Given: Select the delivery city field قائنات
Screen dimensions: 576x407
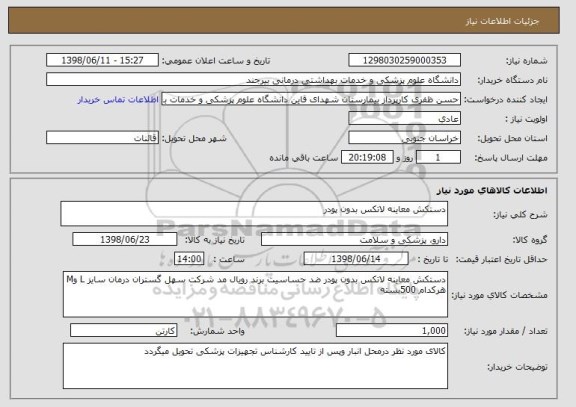Looking at the screenshot, I should click(102, 138).
